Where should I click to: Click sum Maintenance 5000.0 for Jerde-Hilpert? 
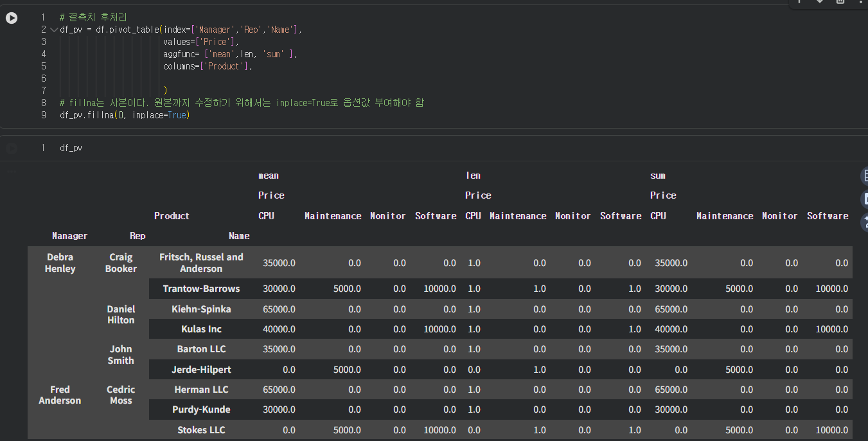[739, 370]
